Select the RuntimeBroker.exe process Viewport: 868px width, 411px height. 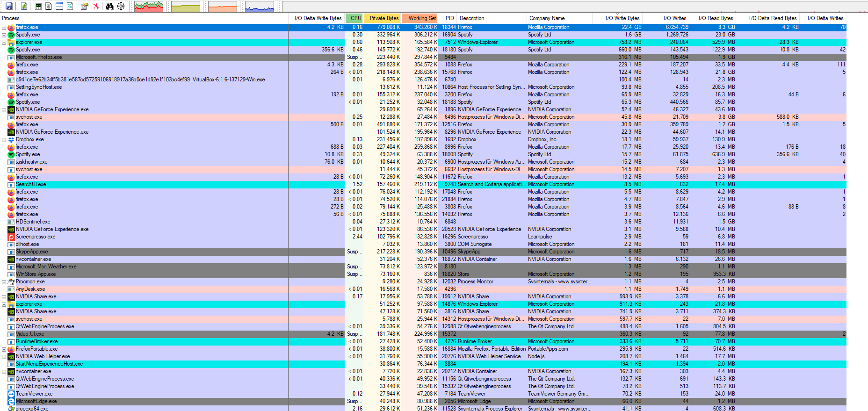[x=423, y=342]
